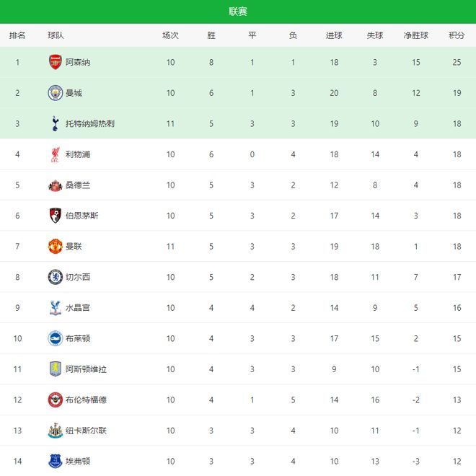This screenshot has height=476, width=476.
Task: Click the Brentford club crest icon
Action: [x=55, y=400]
